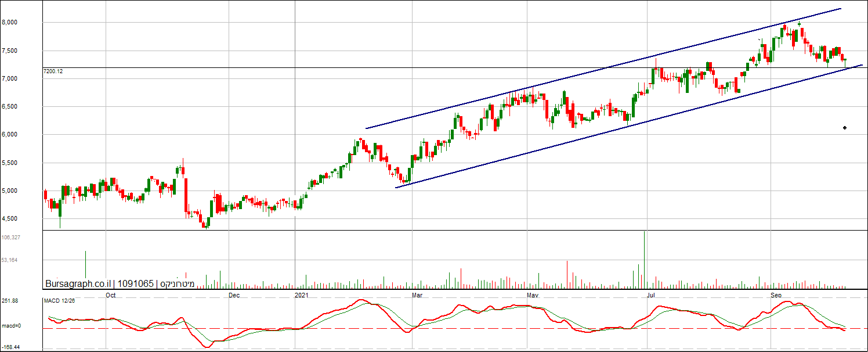Select the Dec date label on the time axis
Screen dimensions: 868x352
click(234, 295)
